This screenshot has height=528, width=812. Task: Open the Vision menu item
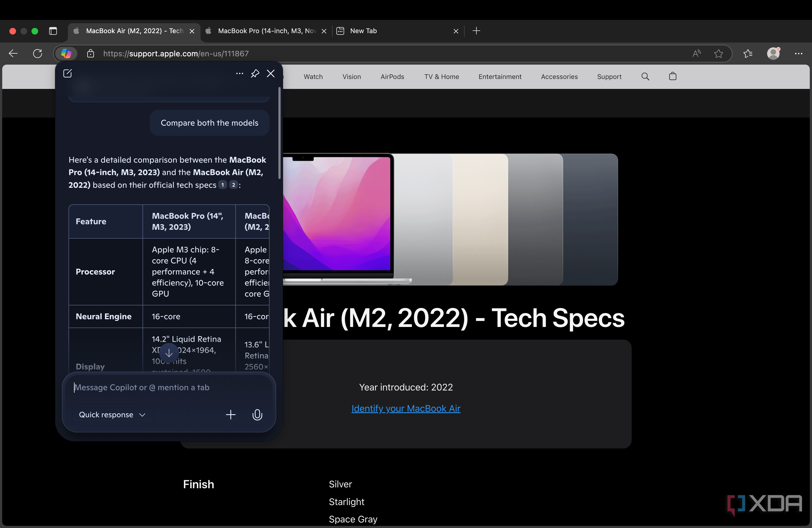tap(351, 77)
